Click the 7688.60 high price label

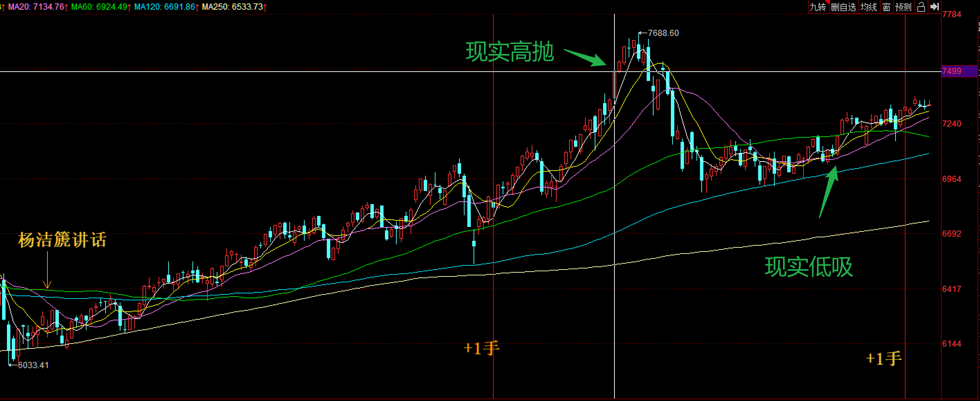[663, 33]
